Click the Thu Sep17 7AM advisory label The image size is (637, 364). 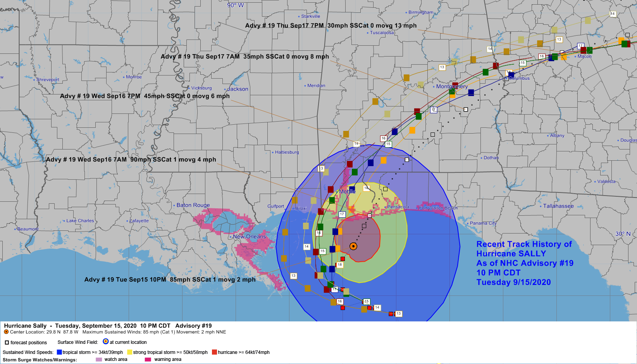click(x=245, y=57)
